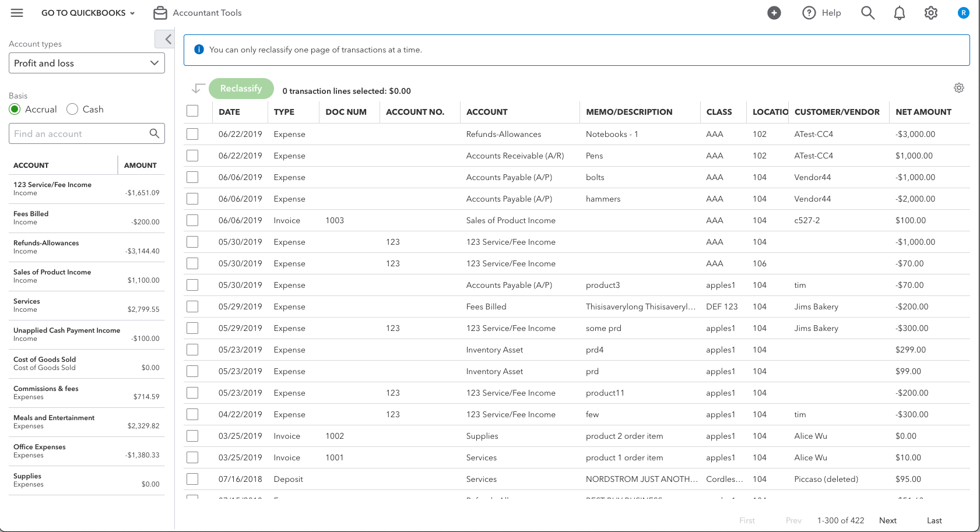980x532 pixels.
Task: Check the product3 transaction row
Action: pyautogui.click(x=192, y=285)
